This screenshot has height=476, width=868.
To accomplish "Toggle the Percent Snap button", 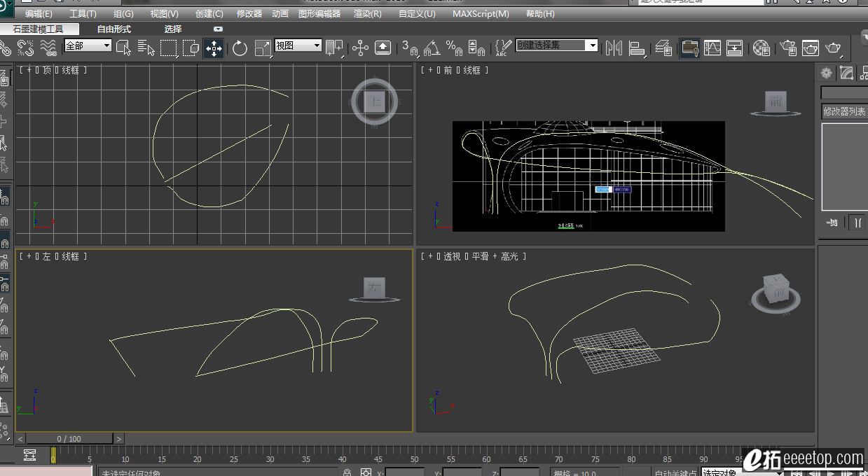I will [454, 48].
